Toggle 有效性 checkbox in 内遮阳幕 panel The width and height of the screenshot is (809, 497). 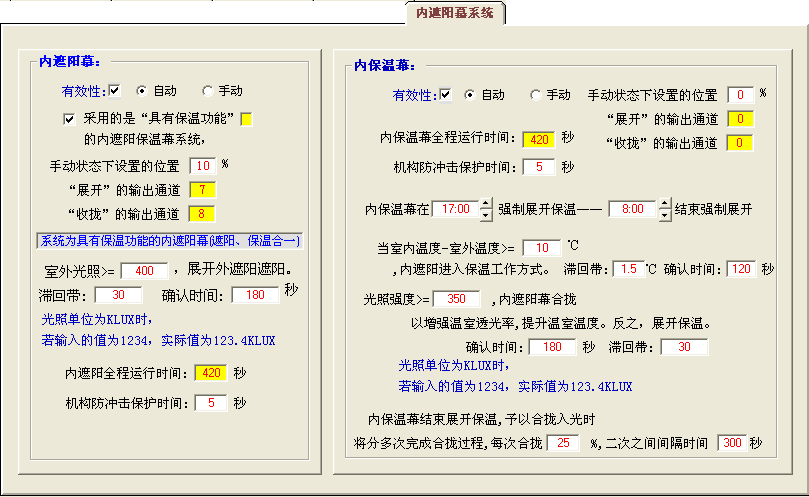coord(114,90)
